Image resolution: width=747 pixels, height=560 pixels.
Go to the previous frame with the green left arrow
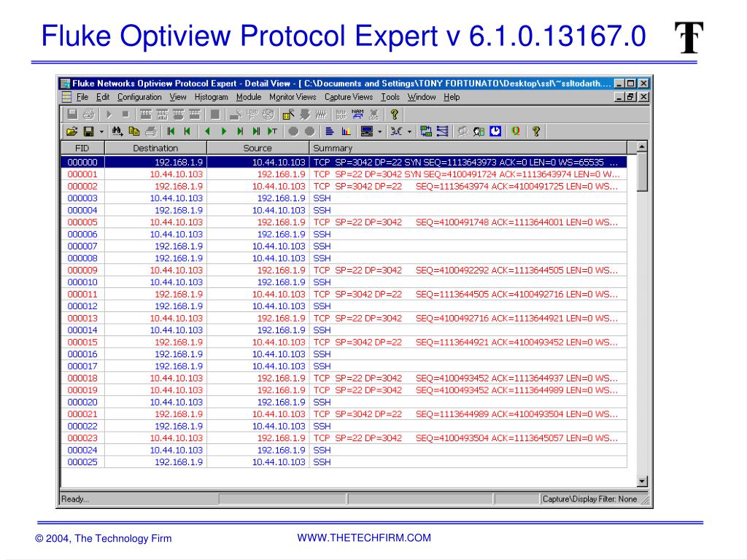tap(206, 131)
